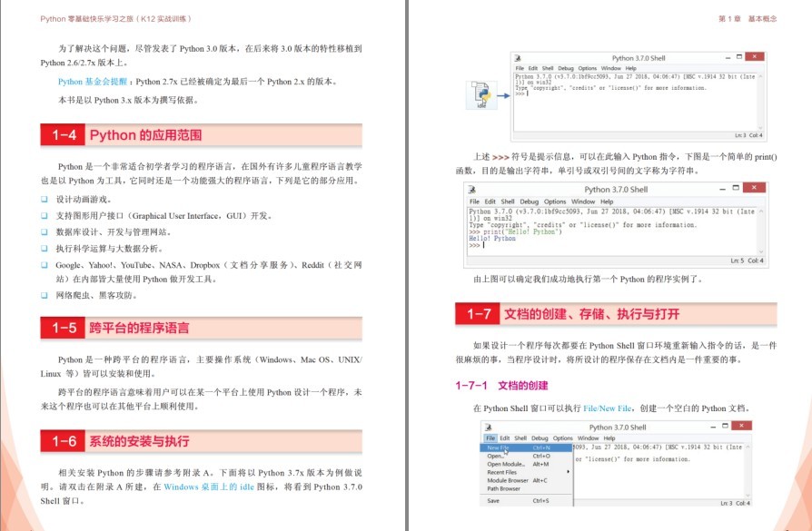Click the '1-6 系统的安装与执行' section heading
812x531 pixels.
[x=201, y=441]
